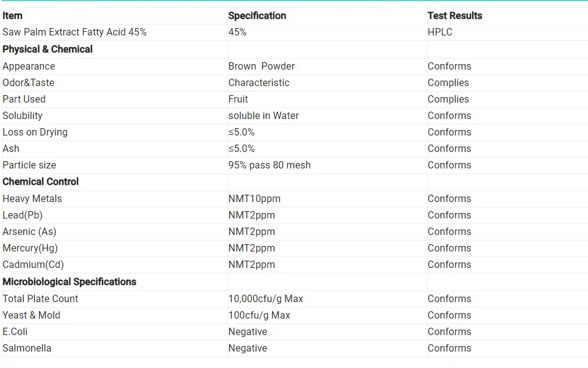Select the '10,000cfu/g Max' specification cell
The width and height of the screenshot is (588, 368).
[265, 299]
